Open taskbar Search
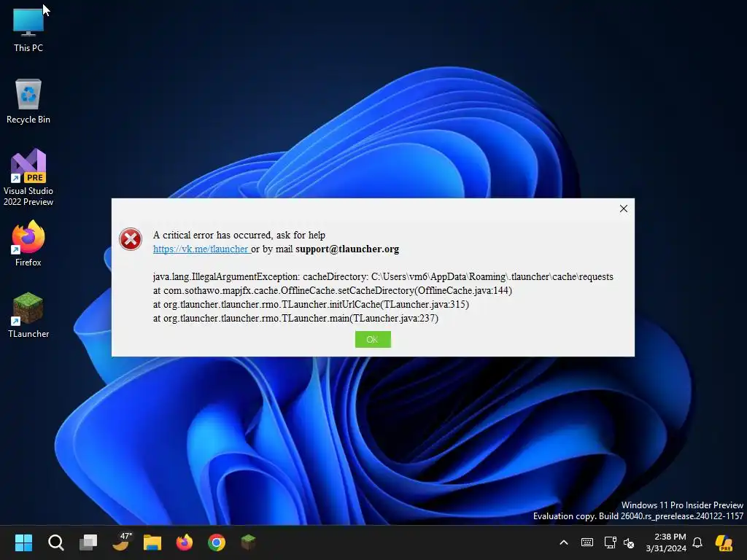This screenshot has height=560, width=747. pos(55,542)
